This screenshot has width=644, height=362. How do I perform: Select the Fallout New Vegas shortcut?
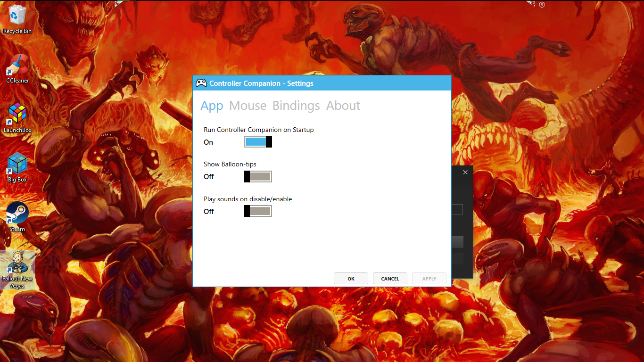point(17,270)
